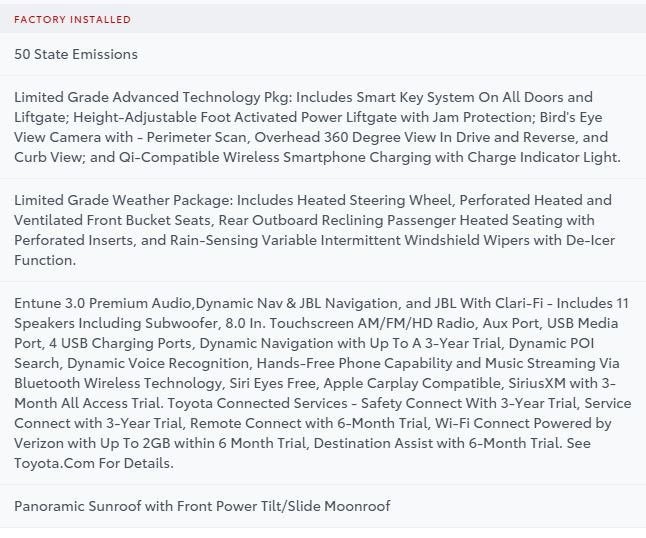This screenshot has width=646, height=538.
Task: Select the Entune 3.0 Premium Audio text
Action: pyautogui.click(x=103, y=303)
